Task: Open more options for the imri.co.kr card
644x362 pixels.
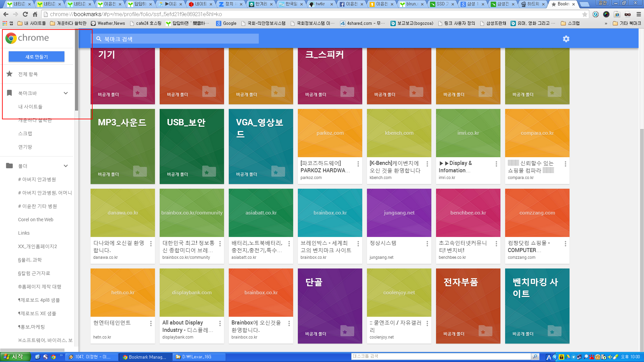Action: [496, 164]
